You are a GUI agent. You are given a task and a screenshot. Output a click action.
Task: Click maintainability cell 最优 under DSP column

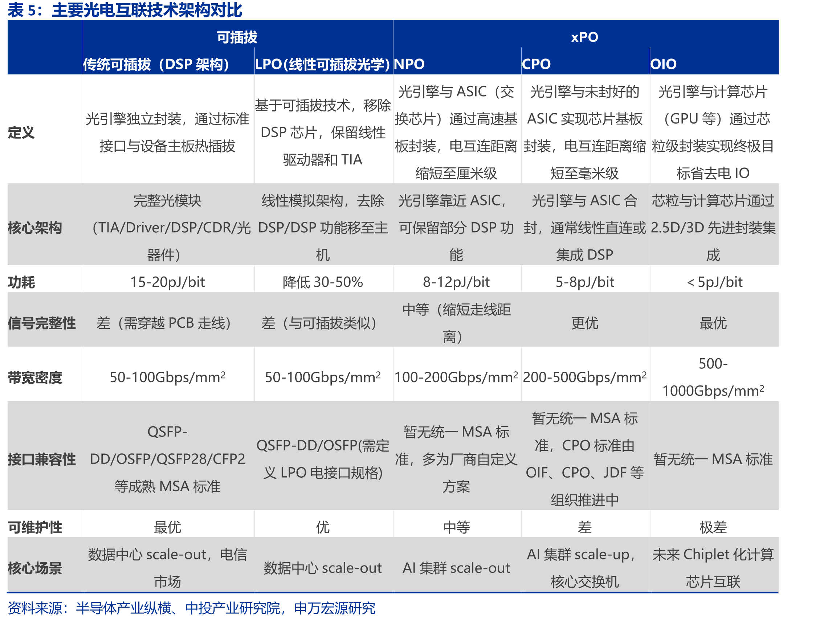pos(167,527)
